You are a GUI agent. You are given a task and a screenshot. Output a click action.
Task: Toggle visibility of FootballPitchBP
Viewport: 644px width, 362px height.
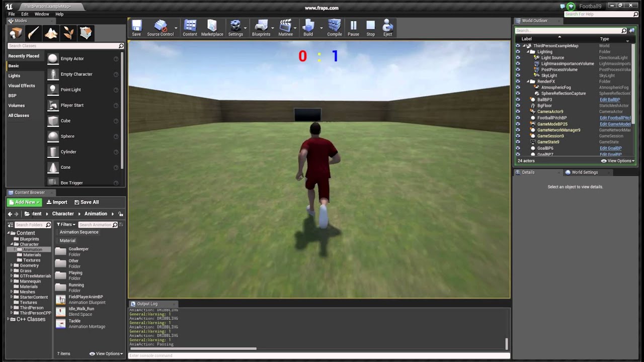pyautogui.click(x=518, y=118)
